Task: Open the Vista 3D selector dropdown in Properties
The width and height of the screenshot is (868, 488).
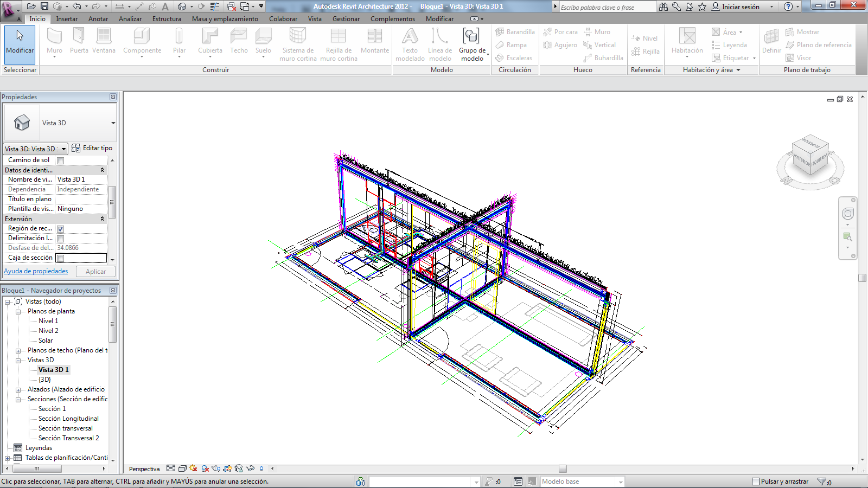Action: [x=64, y=149]
